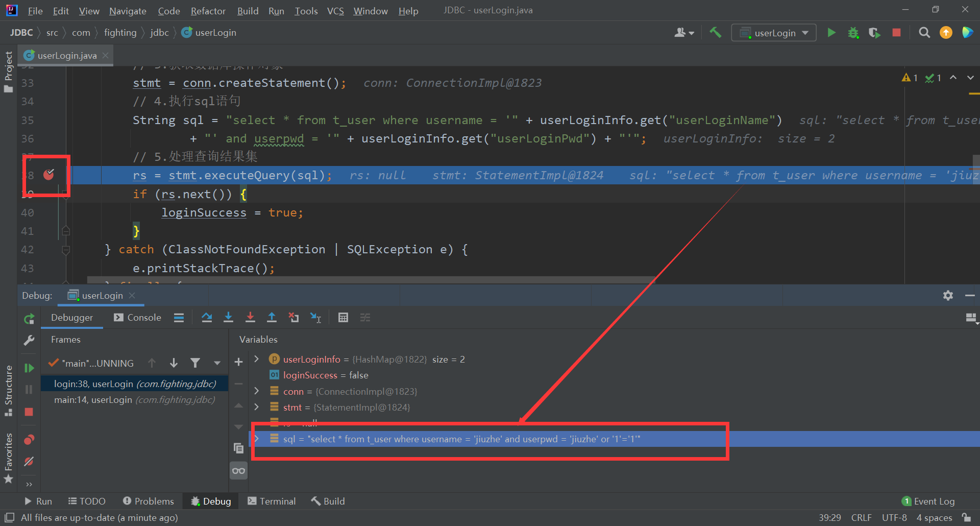
Task: Switch to the Console tab
Action: point(138,318)
